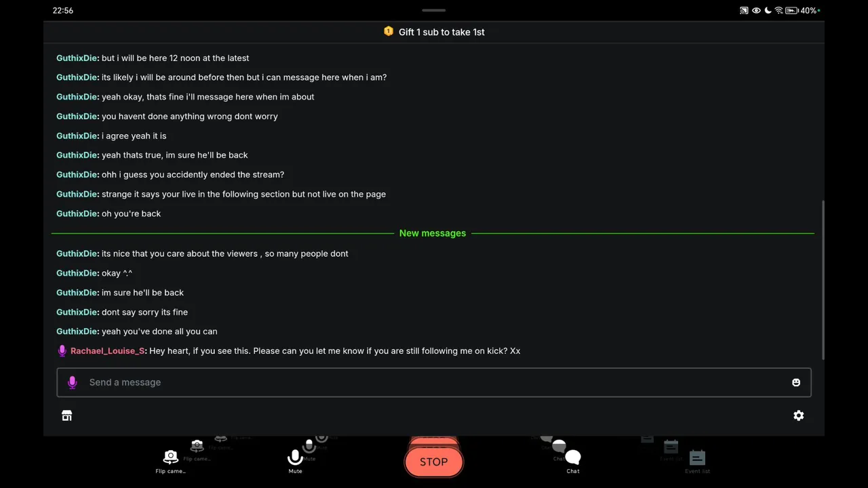The width and height of the screenshot is (868, 488).
Task: Open the Chat tab in the bottom bar
Action: point(573,461)
